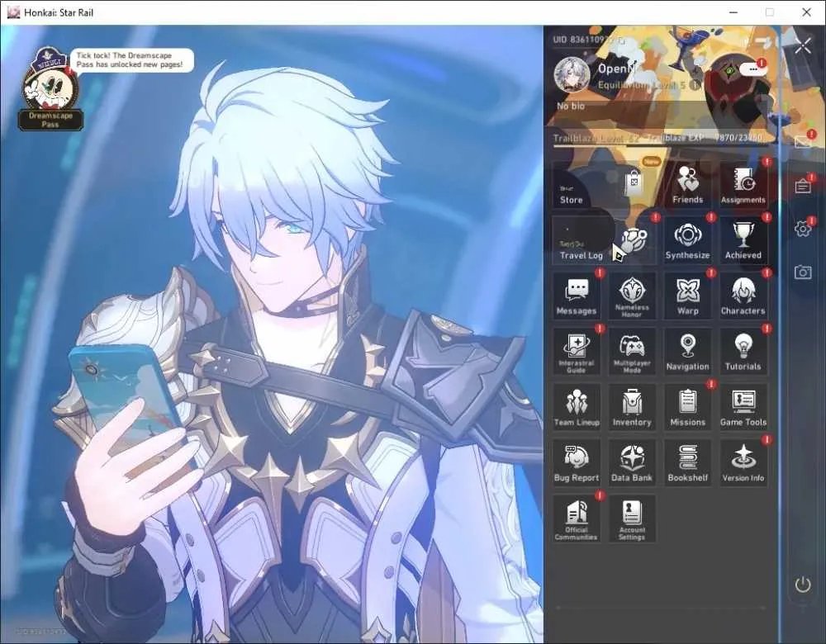Open the Friends menu
This screenshot has height=644, width=826.
(x=687, y=184)
